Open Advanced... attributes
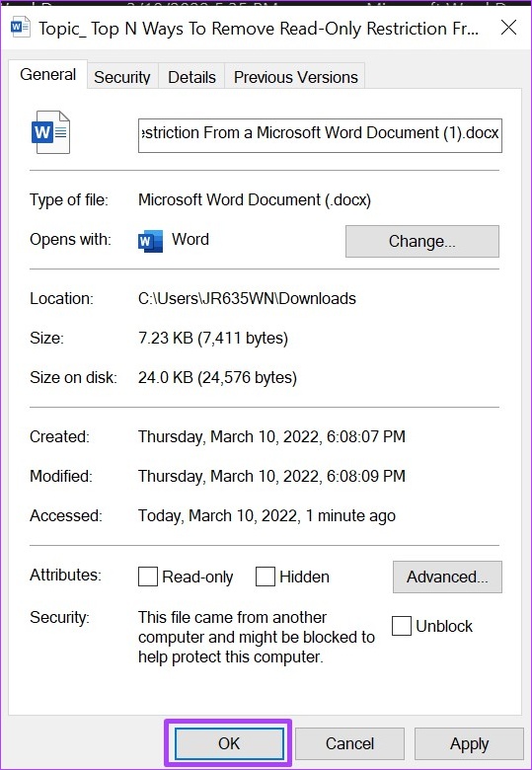This screenshot has height=770, width=532. pyautogui.click(x=447, y=577)
